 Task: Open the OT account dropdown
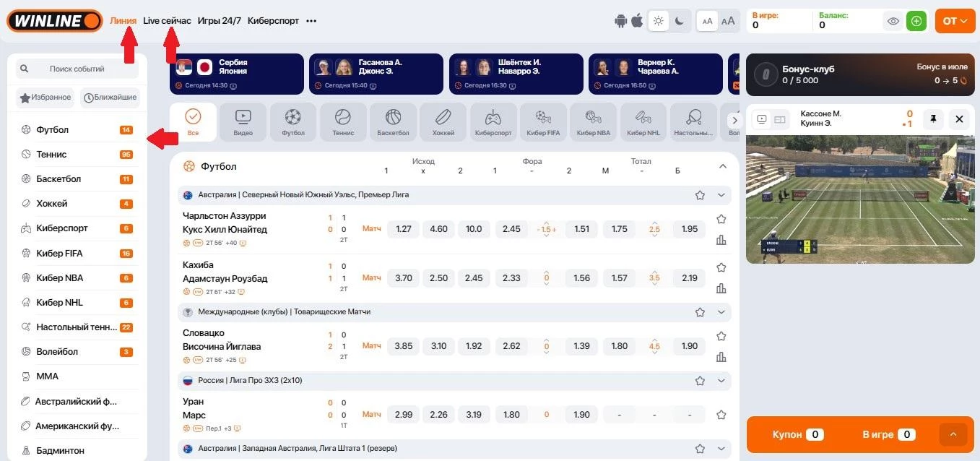coord(955,21)
